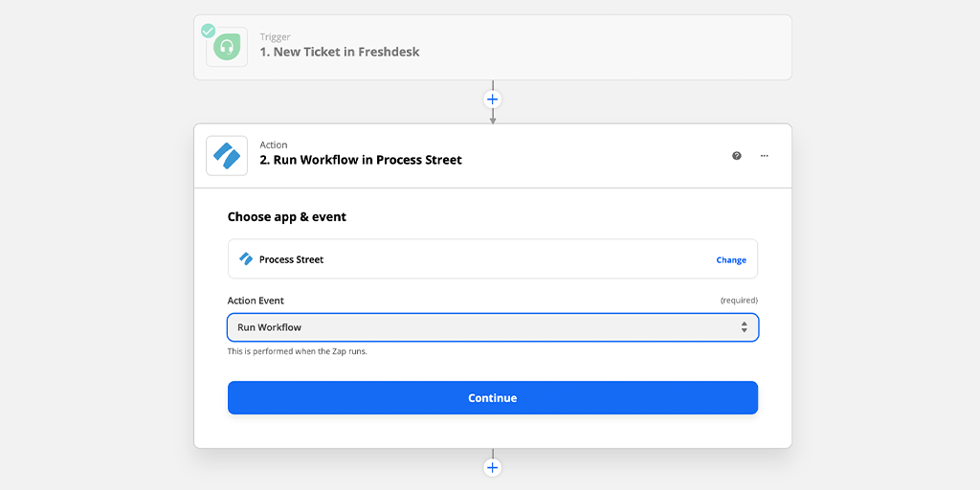
Task: Click the Process Street logo in action header
Action: click(227, 156)
